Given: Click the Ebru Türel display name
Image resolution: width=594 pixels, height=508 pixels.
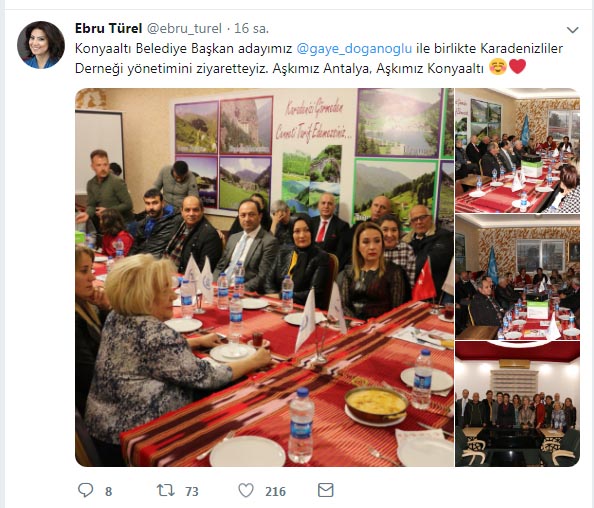Looking at the screenshot, I should pyautogui.click(x=108, y=28).
